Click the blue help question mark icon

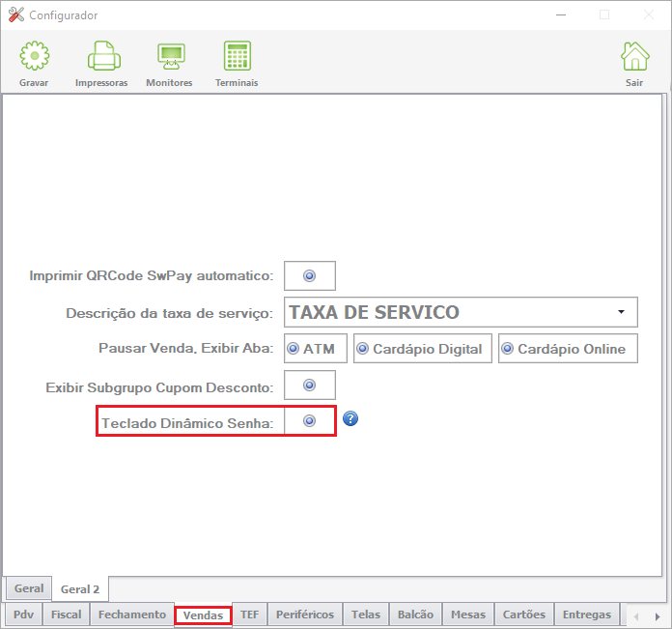point(350,418)
